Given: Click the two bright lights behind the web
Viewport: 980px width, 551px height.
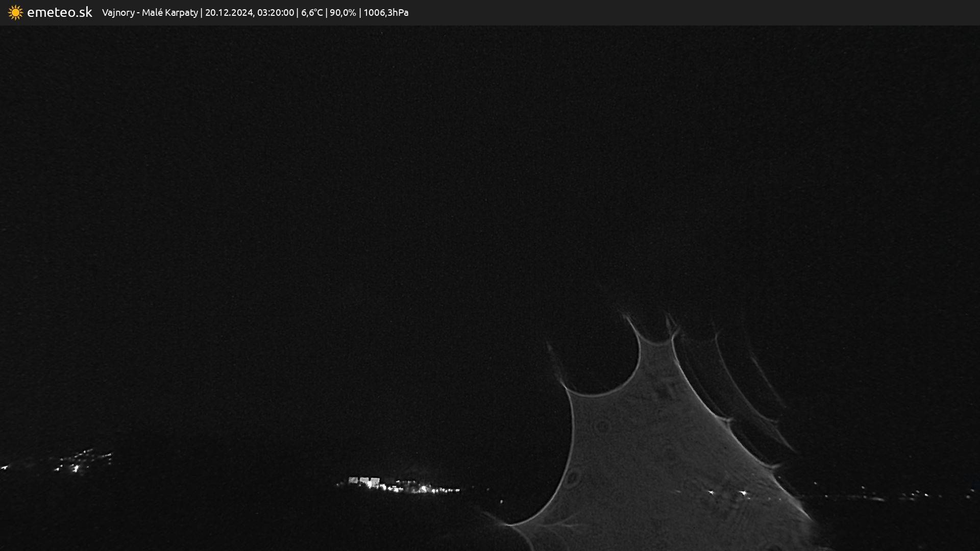Looking at the screenshot, I should click(727, 492).
